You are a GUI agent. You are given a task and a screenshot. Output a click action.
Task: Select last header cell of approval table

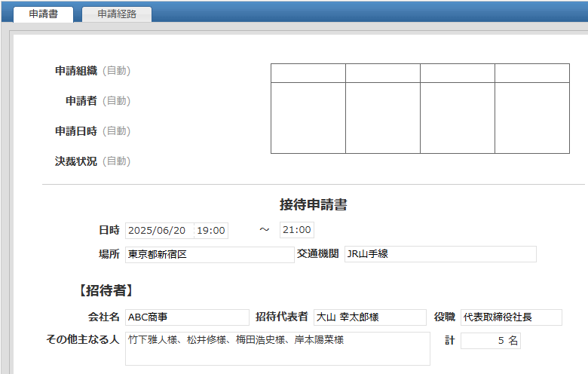click(x=532, y=73)
